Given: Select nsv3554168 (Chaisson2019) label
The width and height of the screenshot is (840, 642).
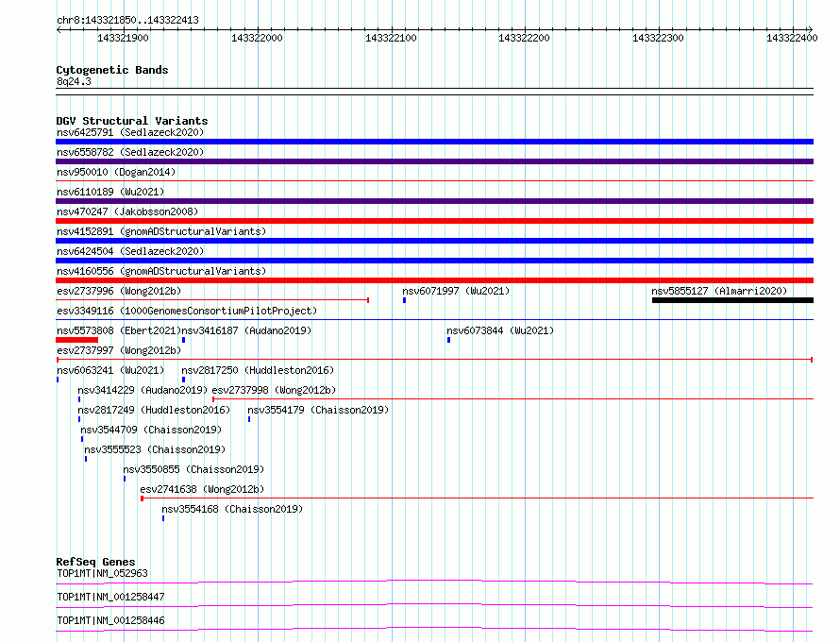Looking at the screenshot, I should tap(232, 509).
